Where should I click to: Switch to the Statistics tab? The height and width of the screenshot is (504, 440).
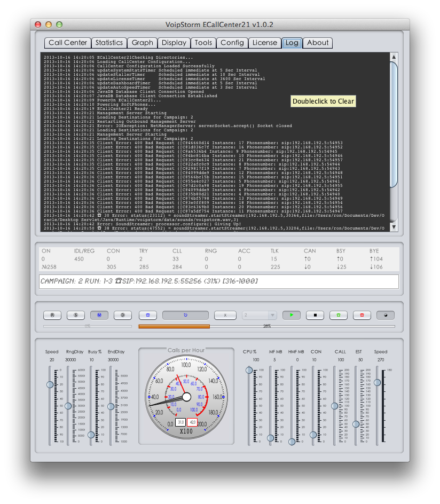point(108,43)
